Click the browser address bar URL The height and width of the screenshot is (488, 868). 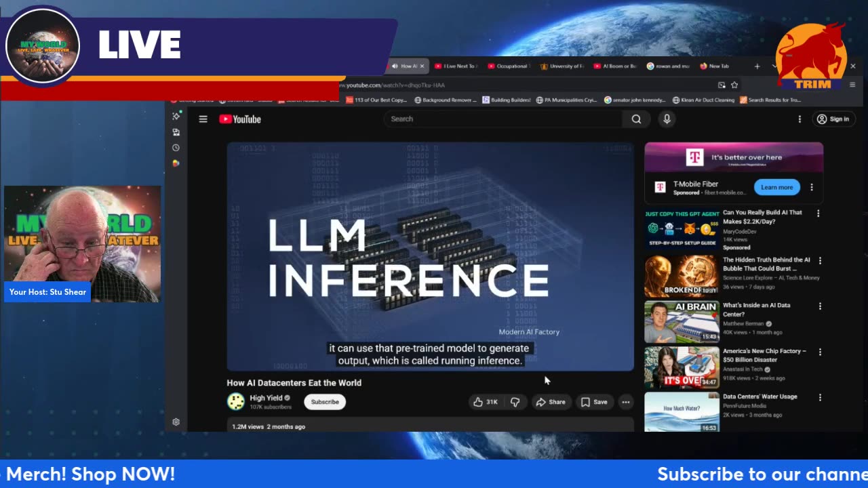click(x=392, y=85)
